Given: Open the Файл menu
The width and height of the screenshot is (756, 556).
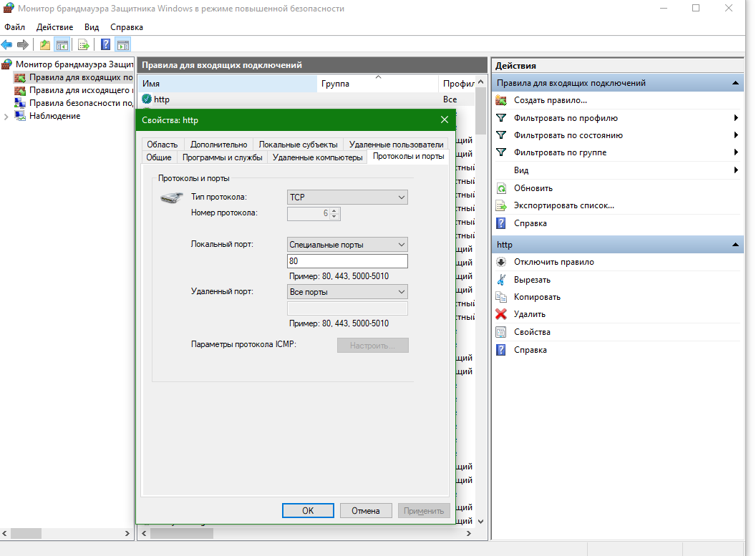Looking at the screenshot, I should click(x=14, y=27).
